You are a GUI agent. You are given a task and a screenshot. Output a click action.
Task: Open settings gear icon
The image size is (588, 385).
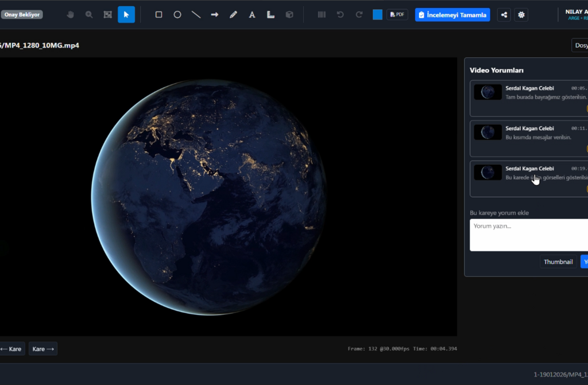click(521, 14)
